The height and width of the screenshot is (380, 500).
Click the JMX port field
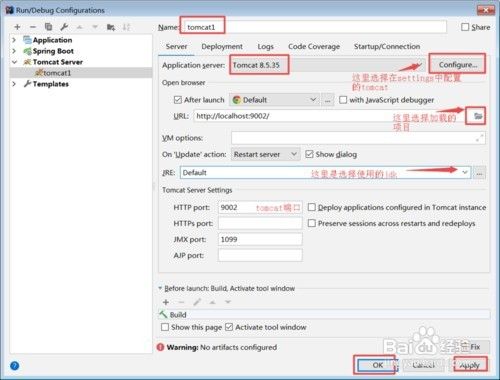tap(260, 239)
